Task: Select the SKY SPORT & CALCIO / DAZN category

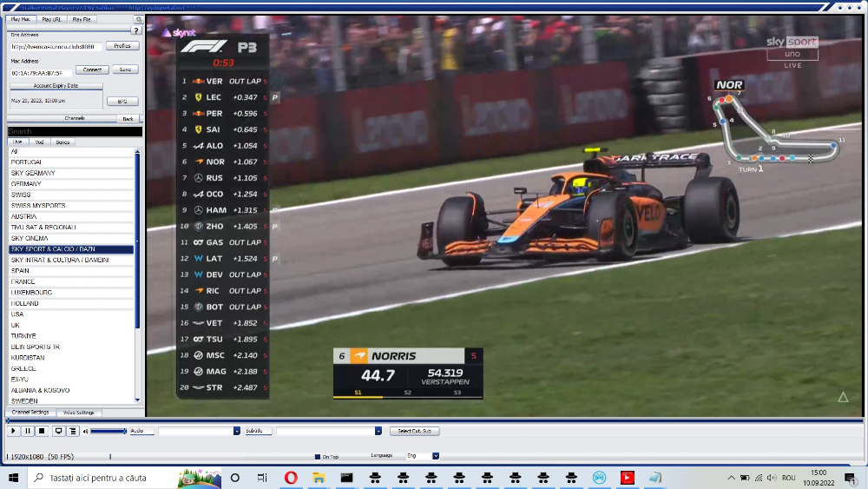Action: coord(71,249)
